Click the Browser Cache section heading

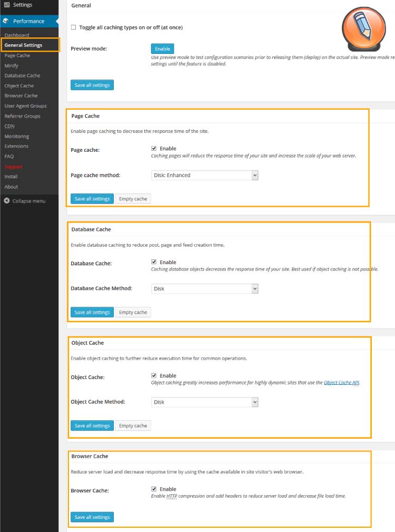click(90, 456)
